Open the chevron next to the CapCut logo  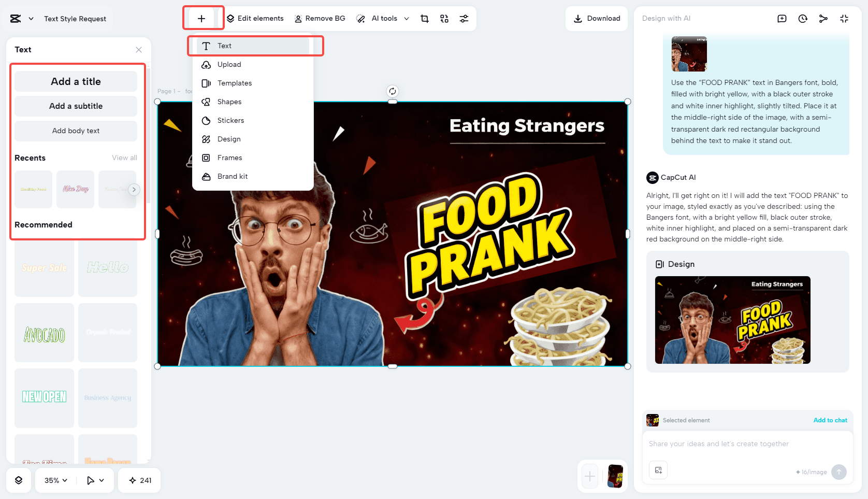coord(31,18)
